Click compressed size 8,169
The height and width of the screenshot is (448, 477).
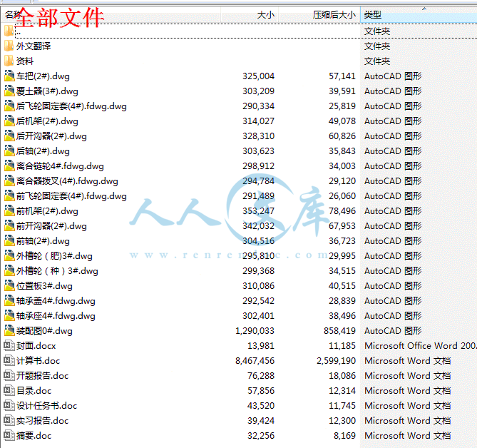click(344, 436)
